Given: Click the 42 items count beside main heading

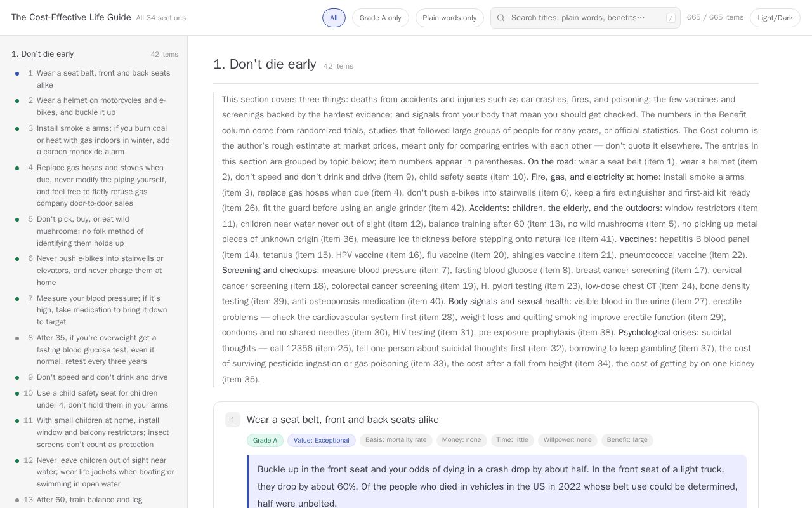Looking at the screenshot, I should [x=338, y=66].
